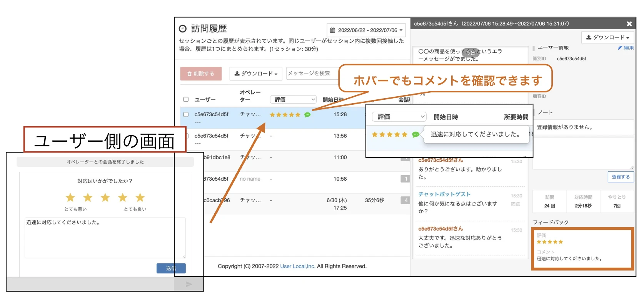Click the 編集 edit link in ユーザー情報
This screenshot has height=305, width=644.
(626, 48)
